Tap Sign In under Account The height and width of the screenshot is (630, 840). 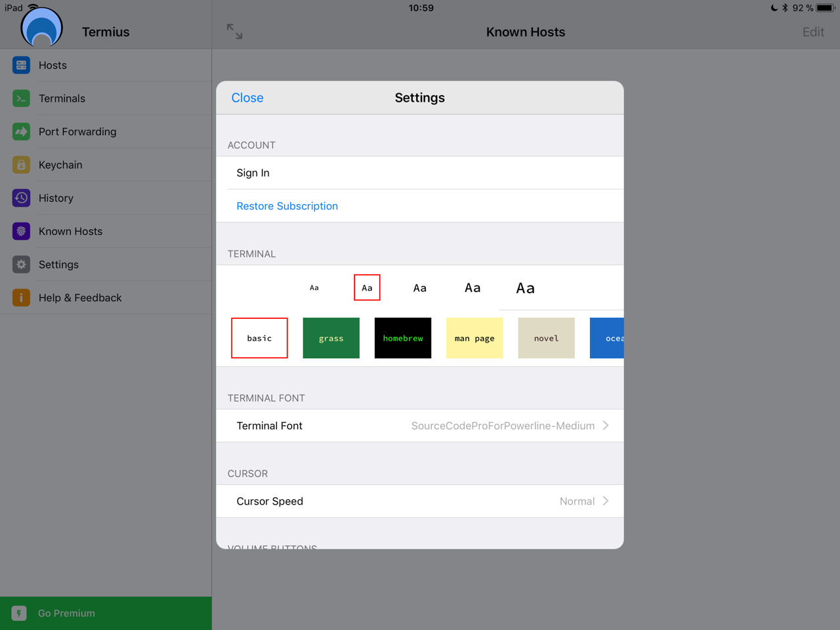[x=420, y=173]
